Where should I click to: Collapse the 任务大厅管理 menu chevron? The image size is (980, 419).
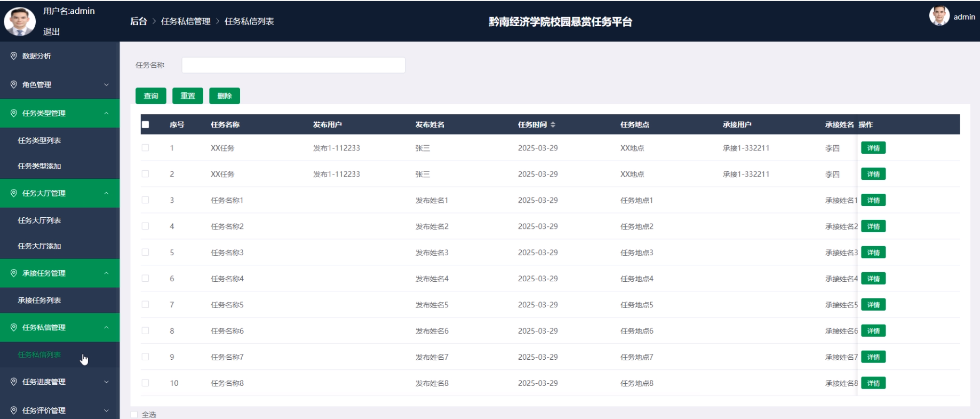coord(106,193)
